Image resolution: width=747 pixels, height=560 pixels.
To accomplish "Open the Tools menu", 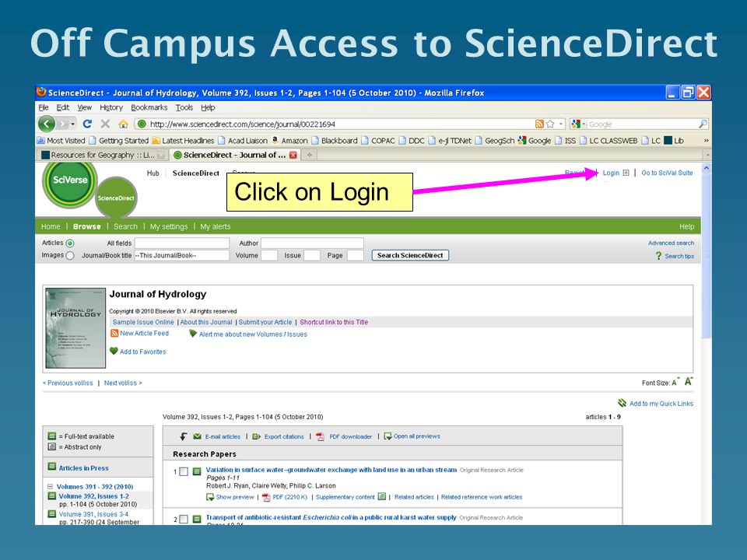I will 184,107.
